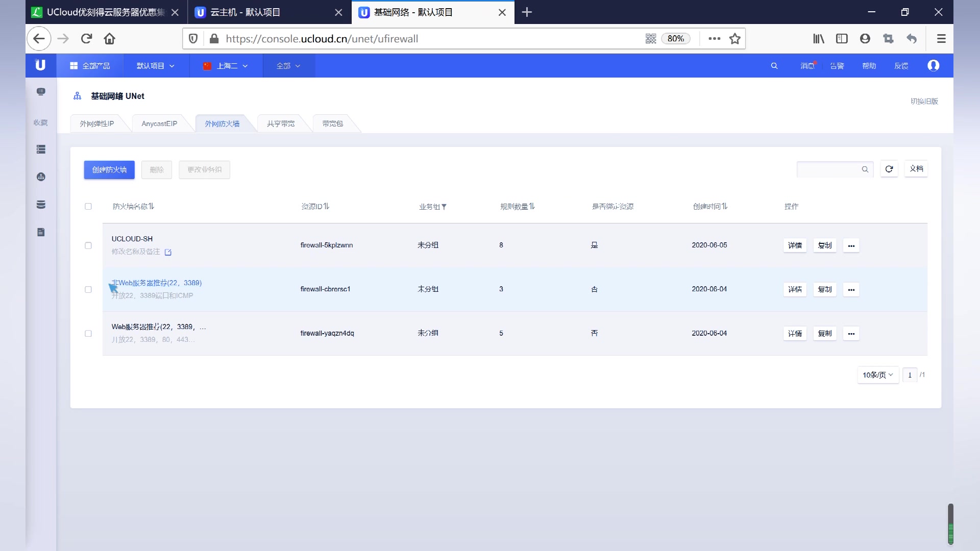Screen dimensions: 980x551
Task: Open the 帮助 help link in header
Action: pos(869,66)
